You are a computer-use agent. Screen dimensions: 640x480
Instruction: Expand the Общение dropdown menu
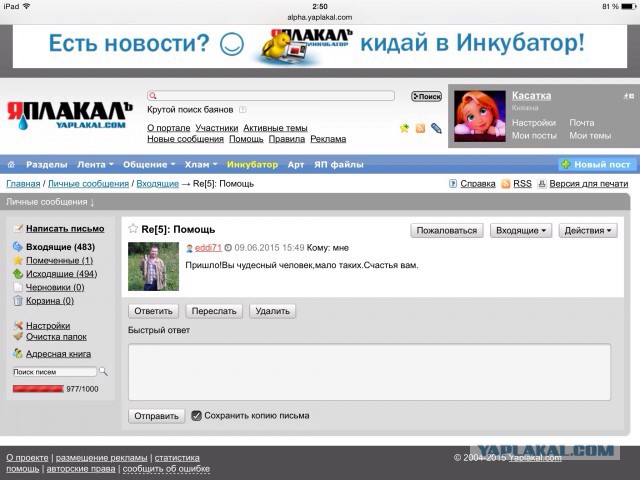pos(149,164)
